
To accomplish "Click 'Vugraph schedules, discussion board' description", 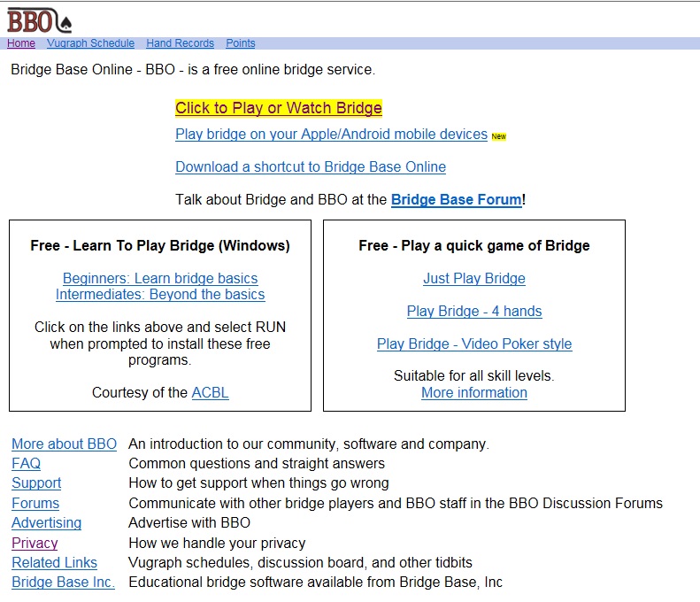I will click(301, 563).
